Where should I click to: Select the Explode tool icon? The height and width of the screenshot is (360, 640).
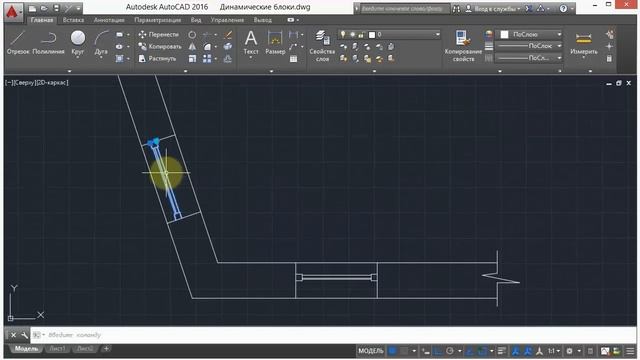pyautogui.click(x=228, y=47)
